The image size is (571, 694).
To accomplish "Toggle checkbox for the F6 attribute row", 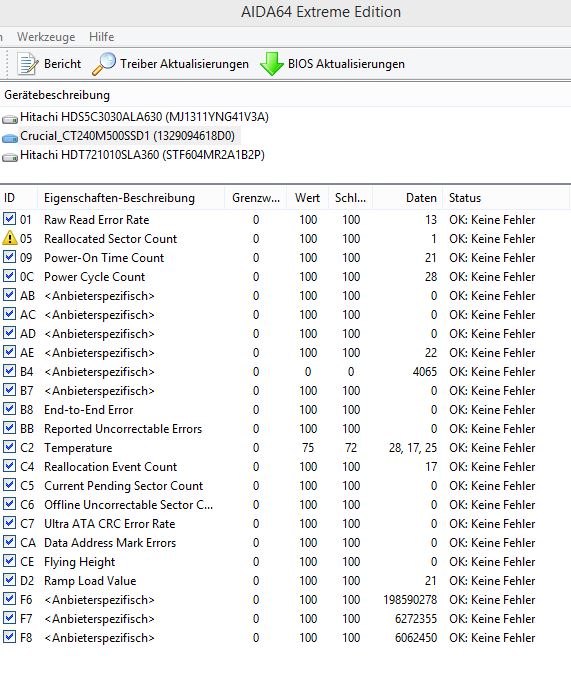I will pos(9,599).
